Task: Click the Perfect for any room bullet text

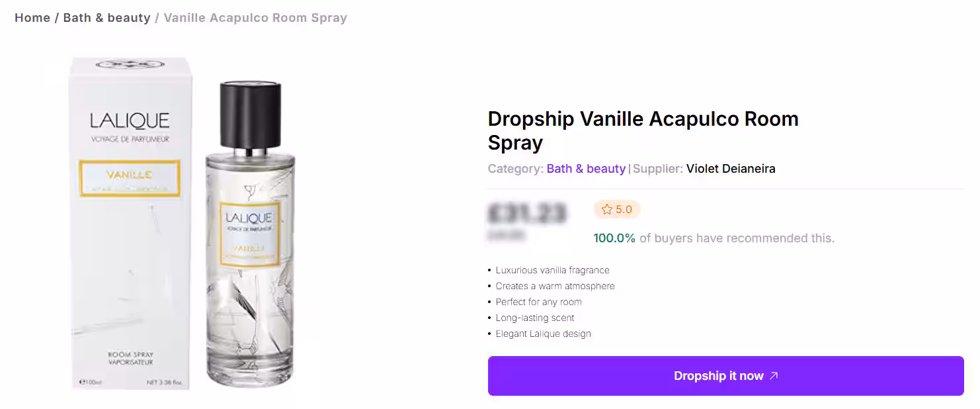Action: click(x=538, y=302)
